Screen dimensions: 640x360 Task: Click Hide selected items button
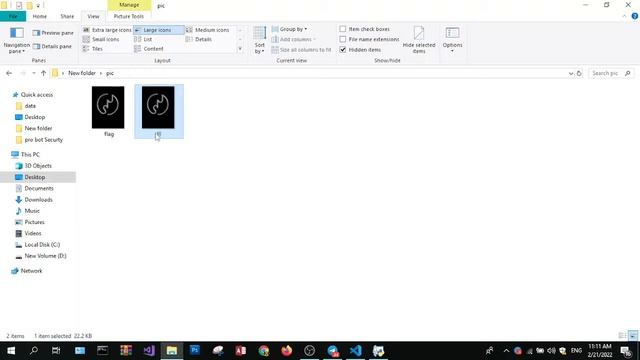click(419, 40)
